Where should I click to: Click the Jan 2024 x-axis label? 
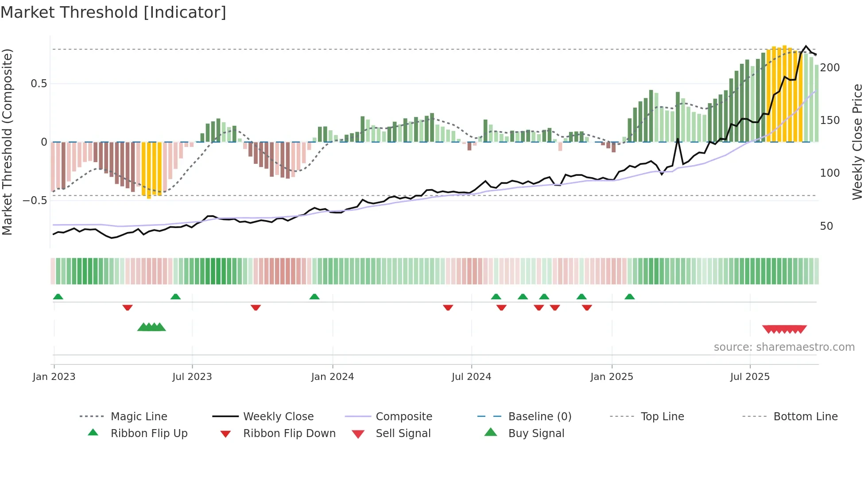point(333,377)
